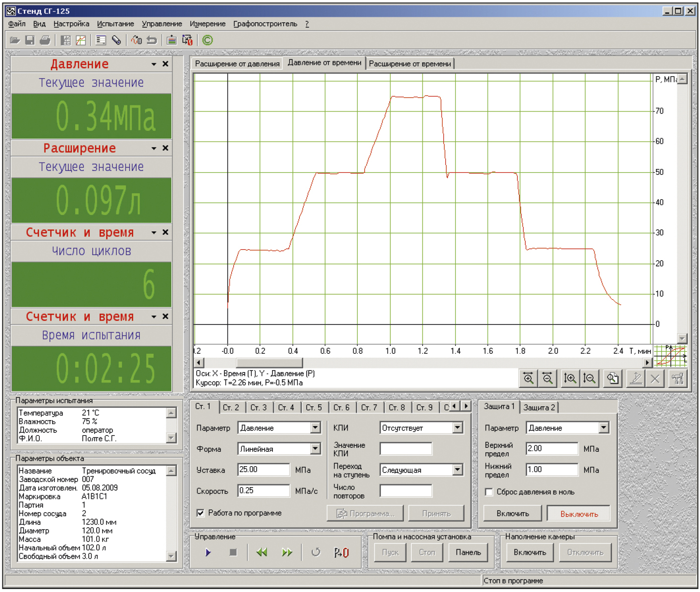The height and width of the screenshot is (592, 700).
Task: Click the vessel cylinder toolbar icon
Action: [116, 40]
